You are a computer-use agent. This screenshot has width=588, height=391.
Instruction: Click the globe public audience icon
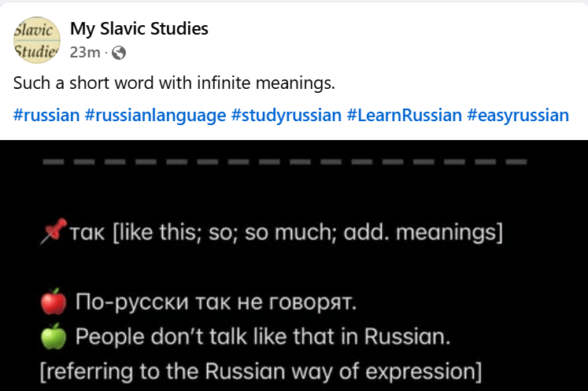tap(118, 53)
